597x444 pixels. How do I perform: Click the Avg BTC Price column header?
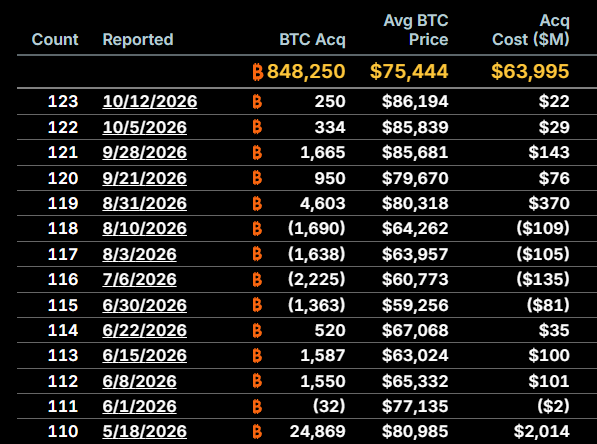click(416, 30)
